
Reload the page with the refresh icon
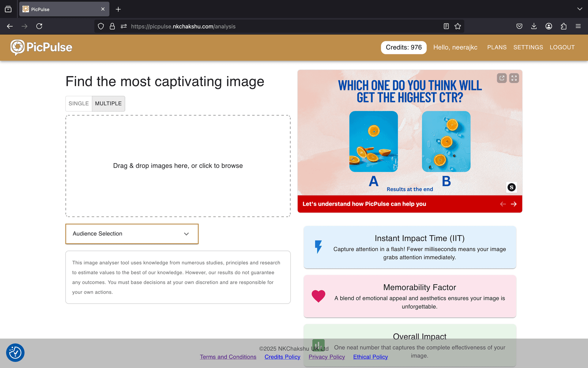[x=39, y=26]
